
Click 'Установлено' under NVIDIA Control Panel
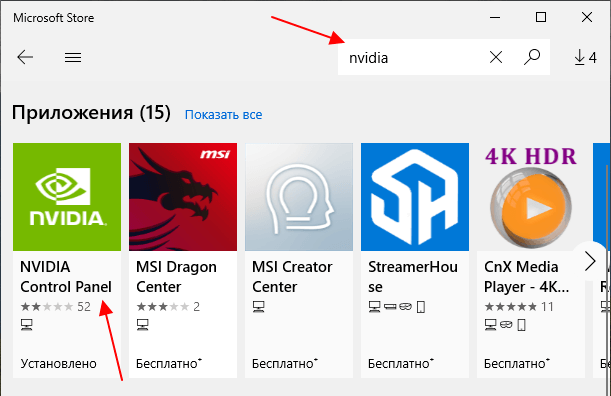click(58, 364)
